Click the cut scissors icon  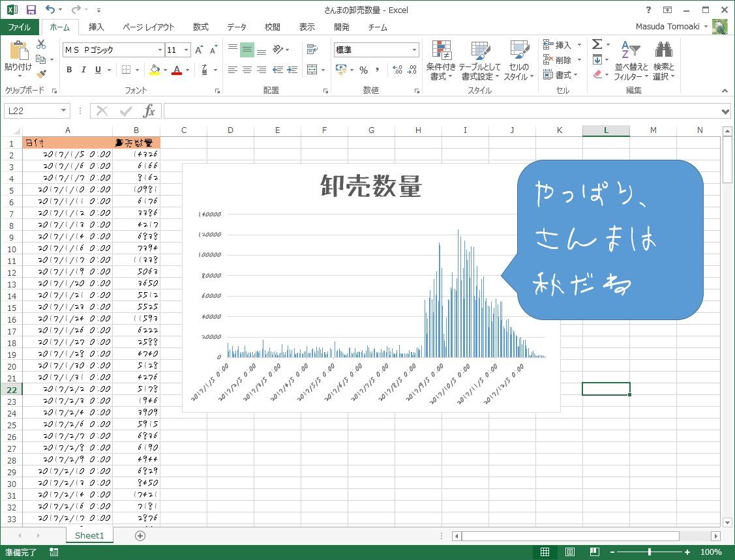[x=41, y=44]
